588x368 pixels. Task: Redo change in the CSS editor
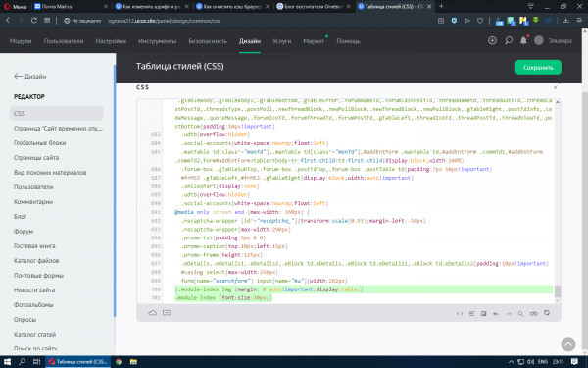click(x=509, y=314)
